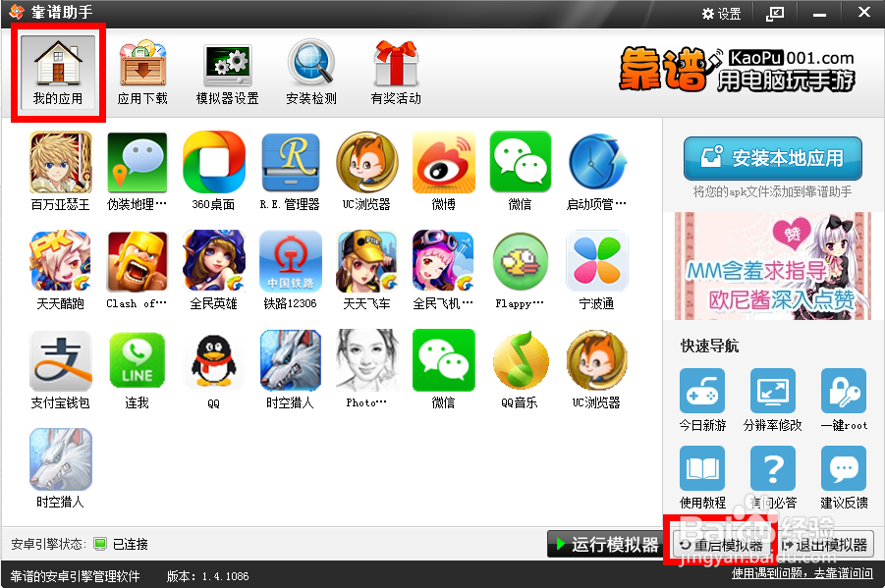This screenshot has height=588, width=885.
Task: Launch the 全民飞机 game icon
Action: (x=444, y=261)
